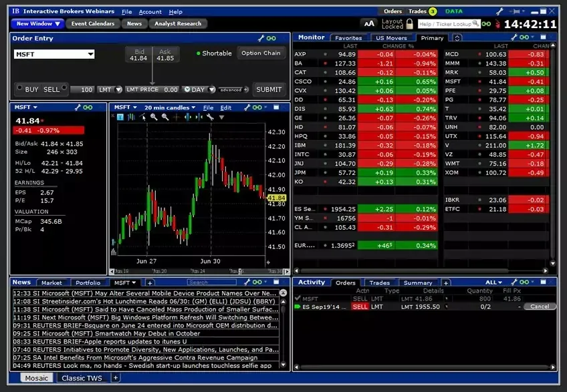Click the first magnifier zoom icon in chart

tap(154, 117)
